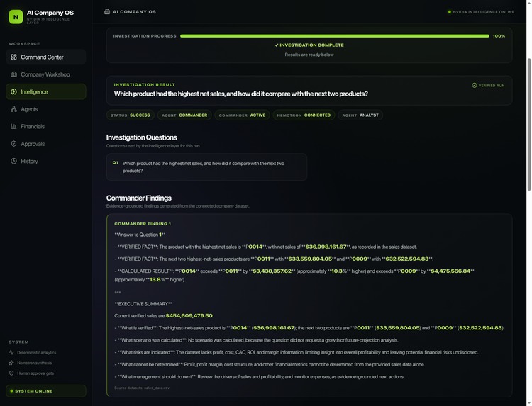The image size is (532, 406).
Task: Open Company Workshop in the sidebar
Action: (46, 74)
